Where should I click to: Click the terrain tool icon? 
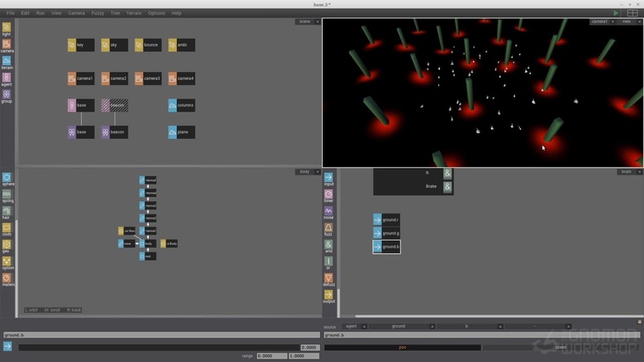(x=6, y=62)
